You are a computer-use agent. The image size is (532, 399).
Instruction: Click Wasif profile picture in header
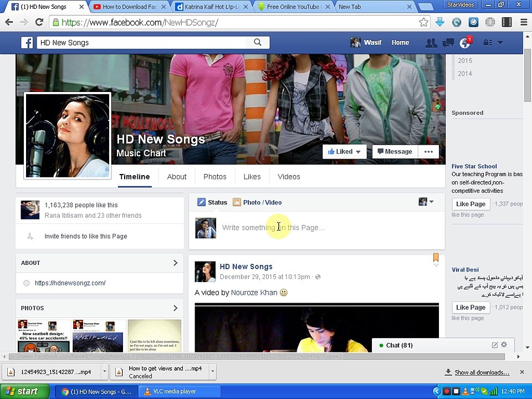click(356, 43)
